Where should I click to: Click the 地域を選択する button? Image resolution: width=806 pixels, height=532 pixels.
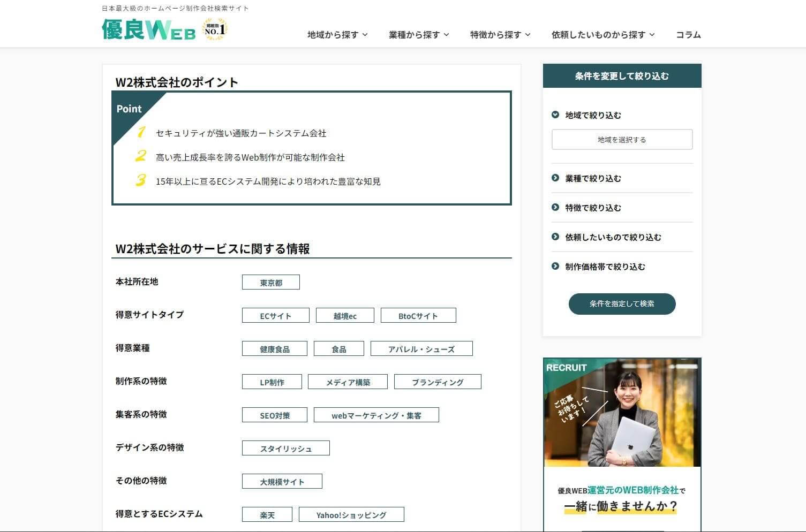click(x=622, y=139)
